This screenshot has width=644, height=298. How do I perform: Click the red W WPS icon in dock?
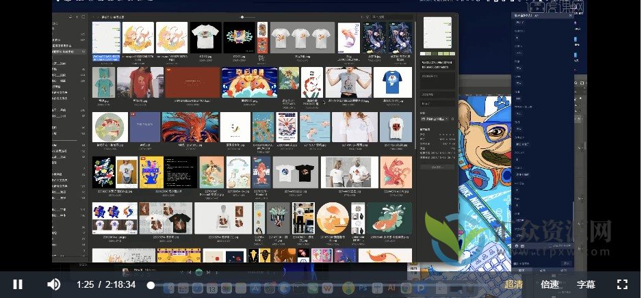327,288
